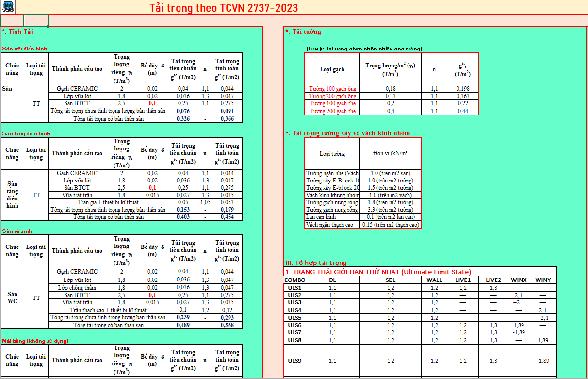Click the 1,05 coefficient cell
The image size is (588, 379).
click(205, 202)
